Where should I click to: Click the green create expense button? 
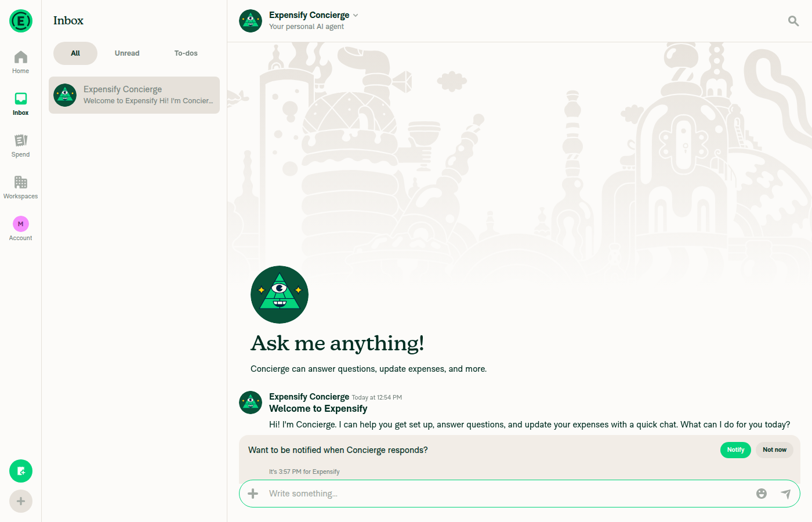21,471
